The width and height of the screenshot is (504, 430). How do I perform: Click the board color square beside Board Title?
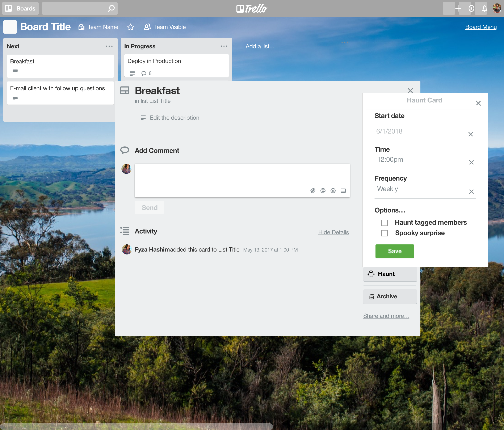[x=10, y=27]
